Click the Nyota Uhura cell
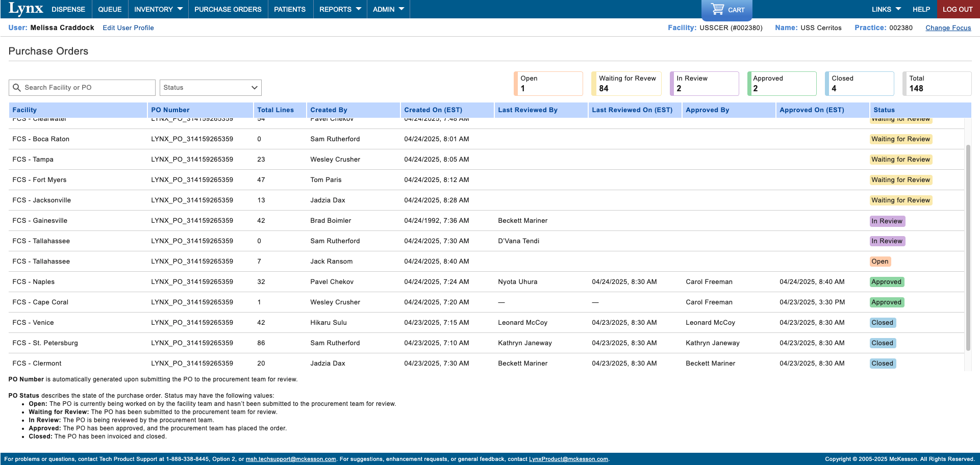The width and height of the screenshot is (980, 465). (x=517, y=282)
